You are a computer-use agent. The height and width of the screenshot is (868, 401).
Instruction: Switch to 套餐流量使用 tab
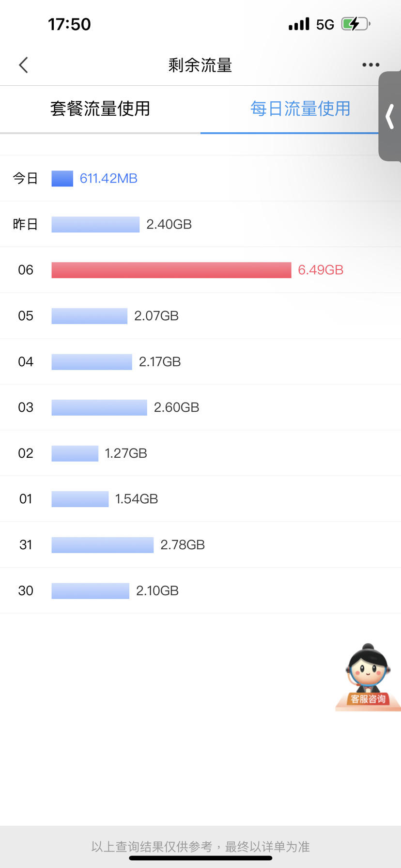pos(100,108)
